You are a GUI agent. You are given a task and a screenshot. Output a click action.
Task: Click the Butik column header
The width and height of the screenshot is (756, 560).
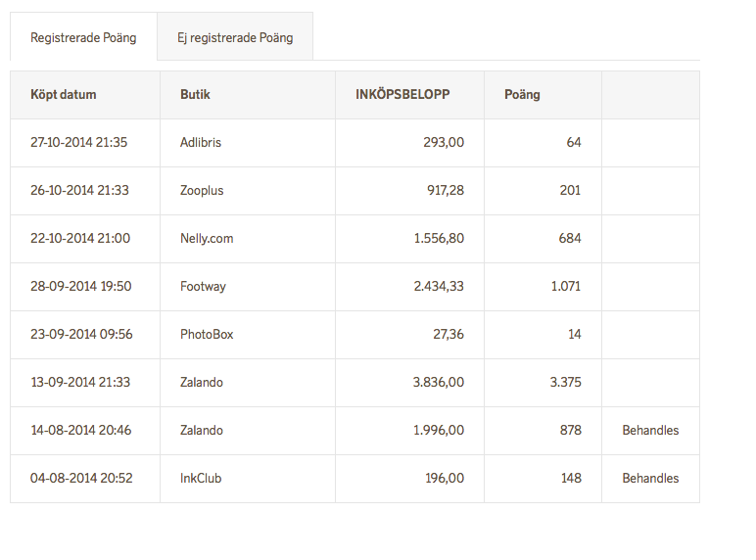click(195, 95)
